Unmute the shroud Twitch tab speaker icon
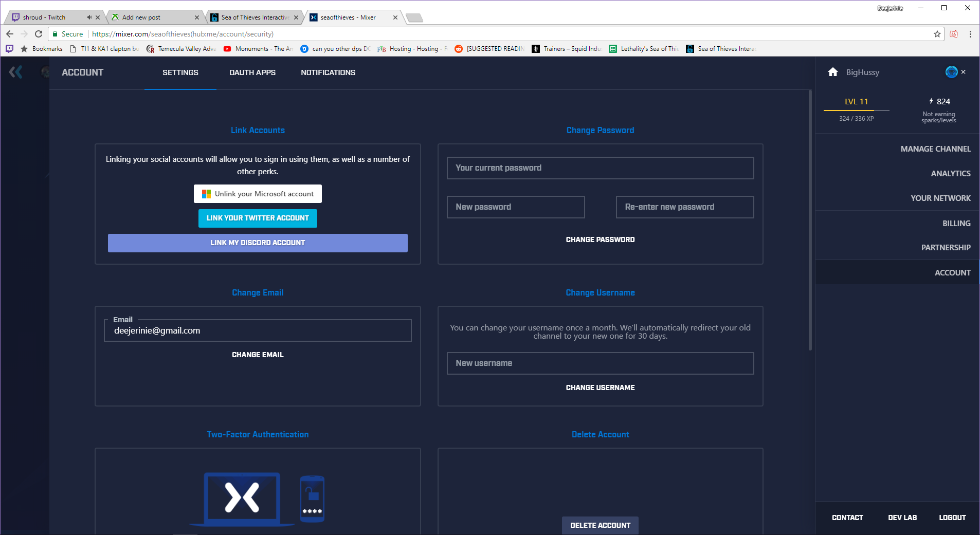The height and width of the screenshot is (535, 980). [89, 16]
